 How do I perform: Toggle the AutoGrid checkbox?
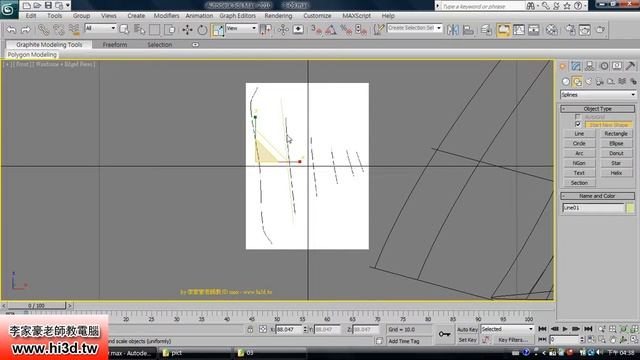(578, 117)
